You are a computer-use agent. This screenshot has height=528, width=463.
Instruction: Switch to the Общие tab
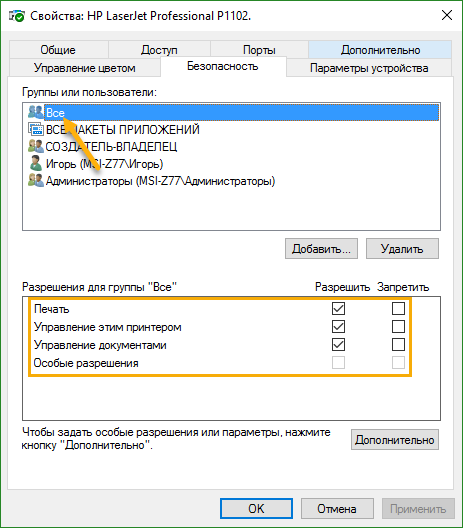[58, 50]
